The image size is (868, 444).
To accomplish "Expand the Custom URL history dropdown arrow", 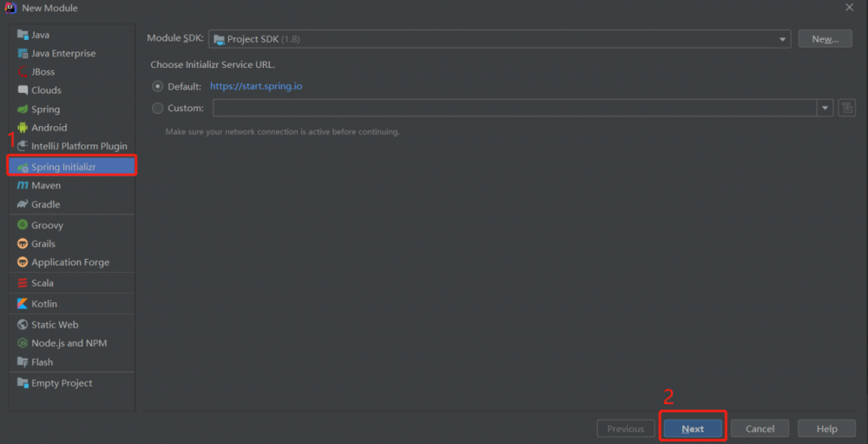I will pos(824,109).
